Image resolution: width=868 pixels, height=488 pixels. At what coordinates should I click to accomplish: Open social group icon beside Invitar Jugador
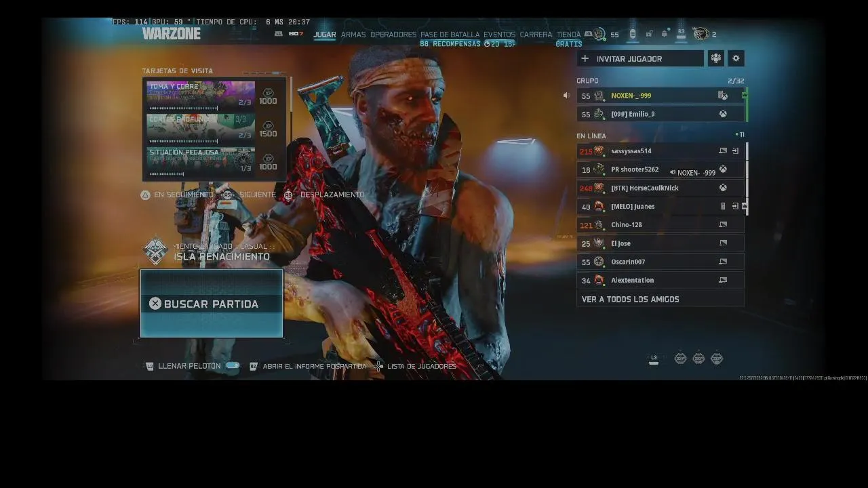(x=716, y=59)
